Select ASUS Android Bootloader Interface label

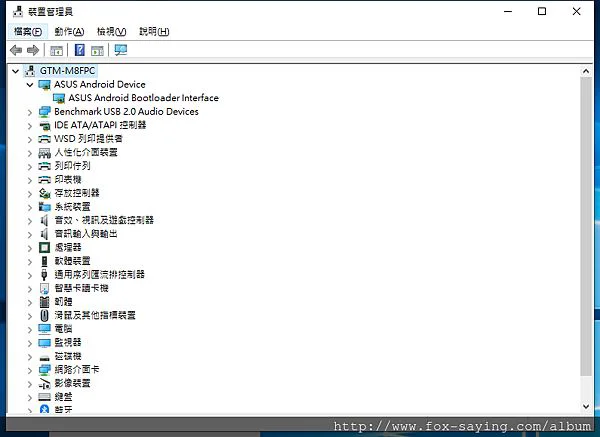point(143,98)
